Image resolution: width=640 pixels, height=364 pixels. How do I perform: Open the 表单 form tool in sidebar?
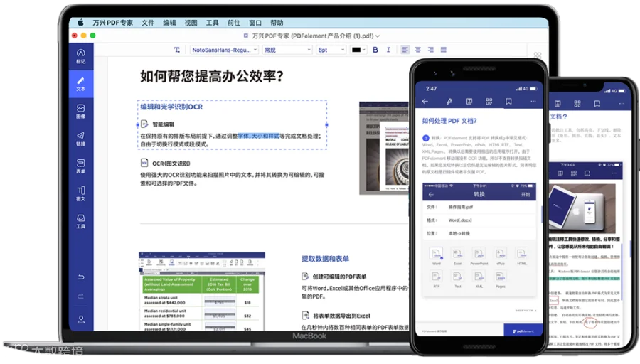point(81,166)
